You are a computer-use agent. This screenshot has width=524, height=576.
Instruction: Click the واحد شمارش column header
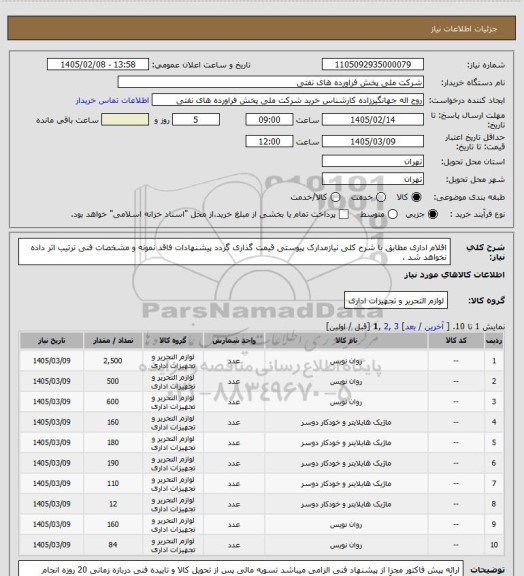click(x=234, y=341)
